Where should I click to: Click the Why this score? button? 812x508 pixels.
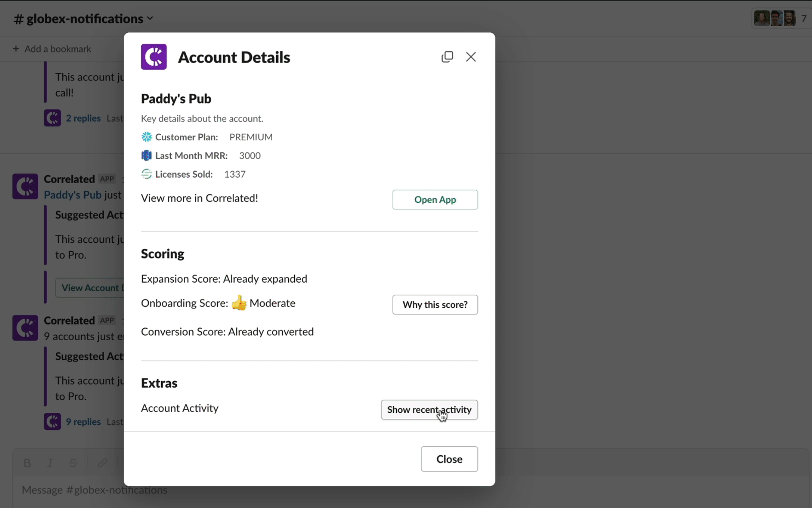coord(435,304)
